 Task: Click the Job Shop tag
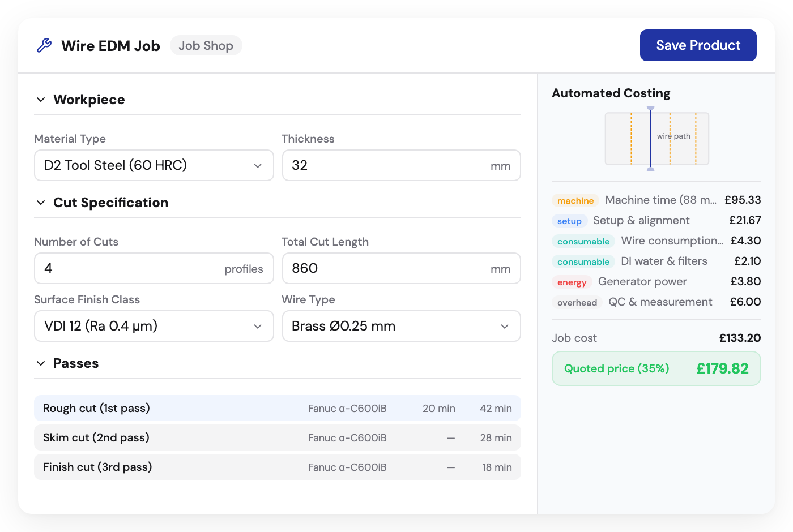pos(206,45)
